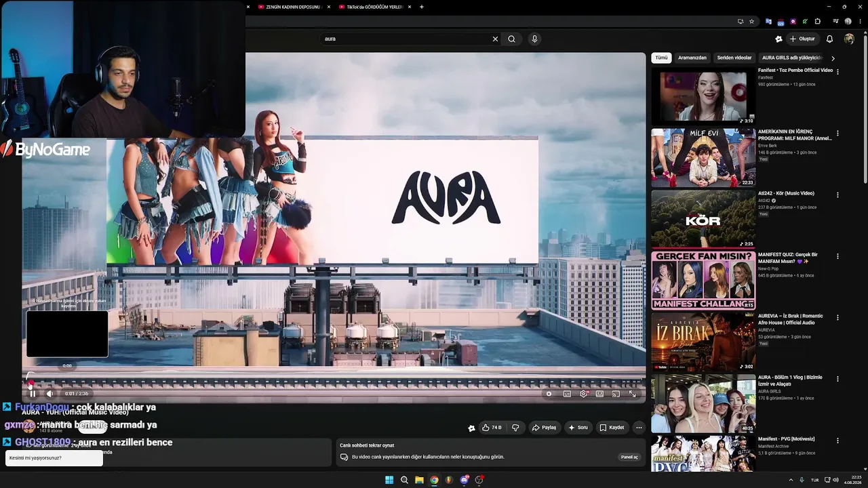Open the Chrome profile avatar
Viewport: 868px width, 488px height.
(848, 21)
